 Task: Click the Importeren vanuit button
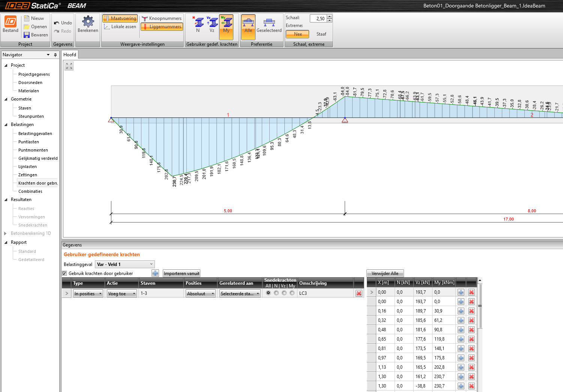pos(182,273)
